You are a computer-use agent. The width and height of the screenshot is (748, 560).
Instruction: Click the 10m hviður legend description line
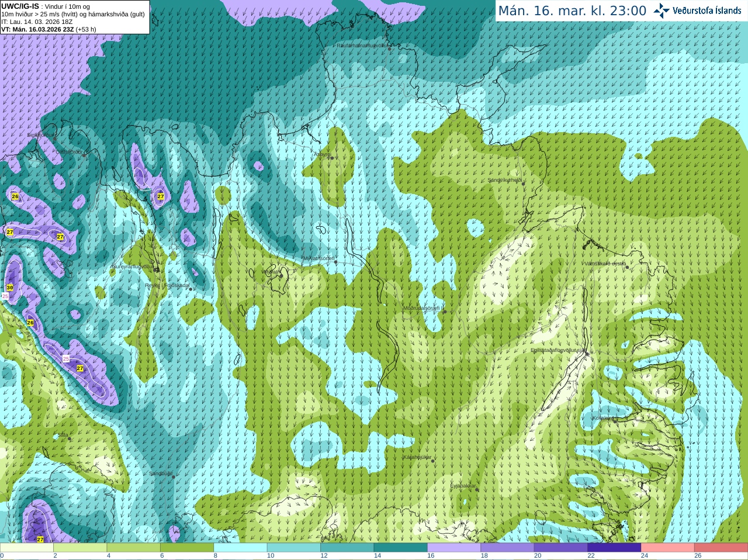73,14
